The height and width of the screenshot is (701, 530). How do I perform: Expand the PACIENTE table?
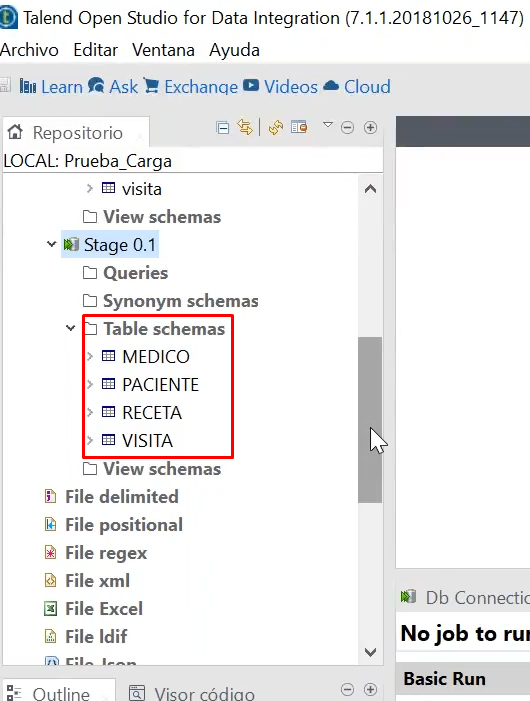(90, 384)
